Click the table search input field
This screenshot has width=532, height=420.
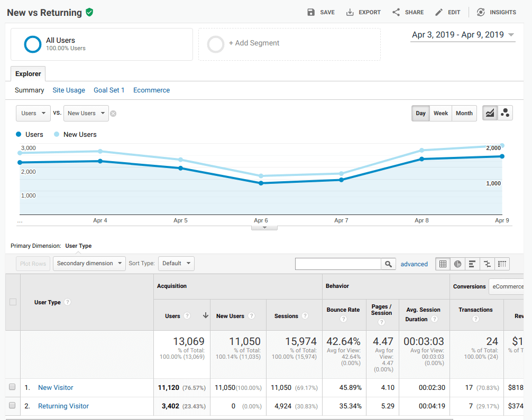[338, 264]
